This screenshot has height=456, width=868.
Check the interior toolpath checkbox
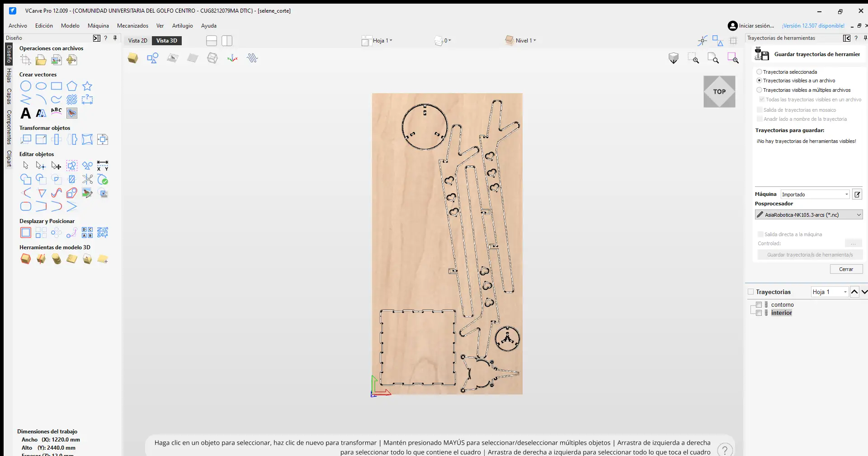(759, 313)
